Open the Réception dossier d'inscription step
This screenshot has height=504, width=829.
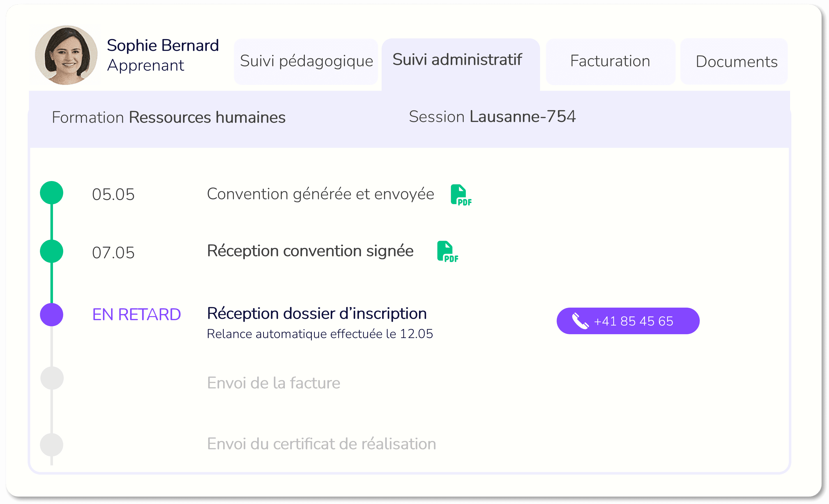tap(317, 314)
